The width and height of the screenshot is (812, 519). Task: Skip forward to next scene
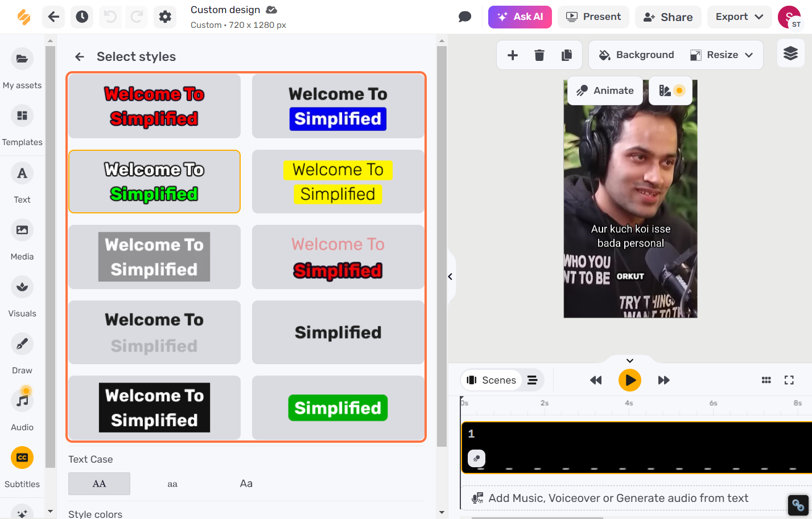[x=664, y=380]
